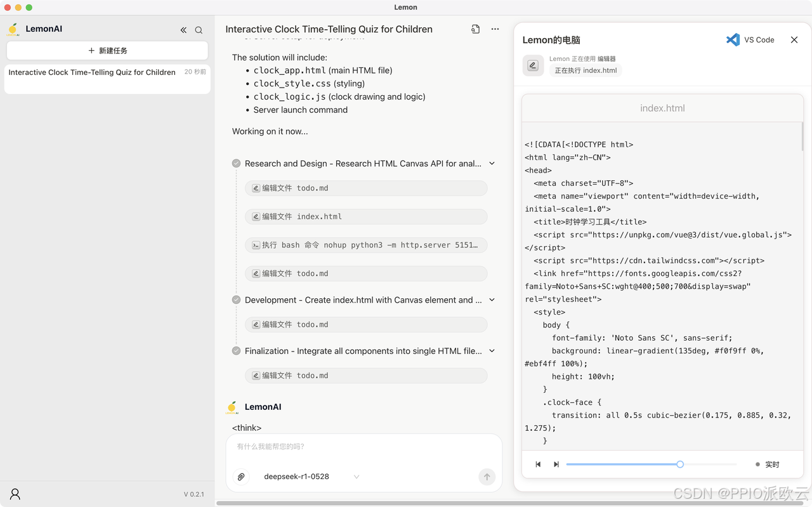Open the three-dot more options menu
The image size is (812, 507).
[x=495, y=29]
